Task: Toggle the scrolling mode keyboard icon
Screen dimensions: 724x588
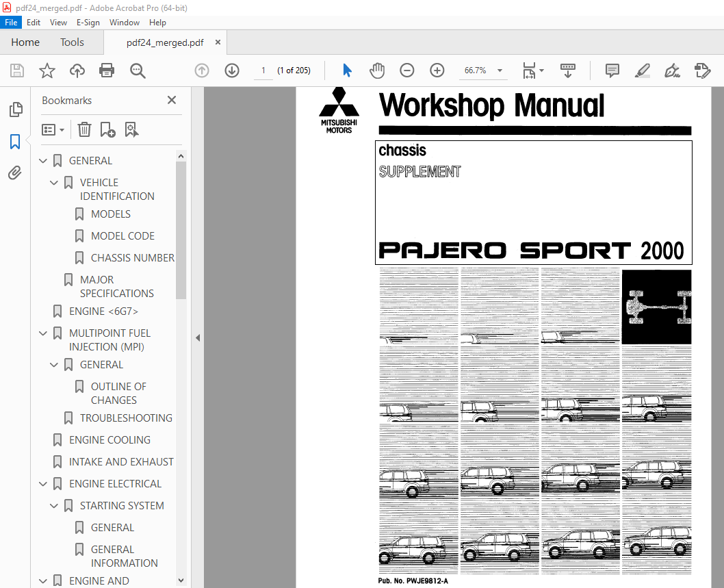Action: [567, 71]
